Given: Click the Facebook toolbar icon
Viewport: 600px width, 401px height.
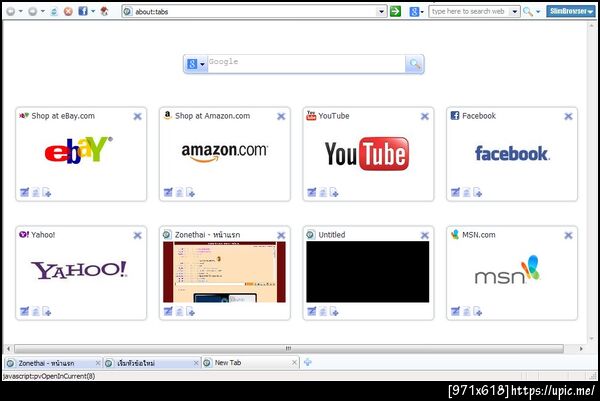Looking at the screenshot, I should tap(83, 11).
